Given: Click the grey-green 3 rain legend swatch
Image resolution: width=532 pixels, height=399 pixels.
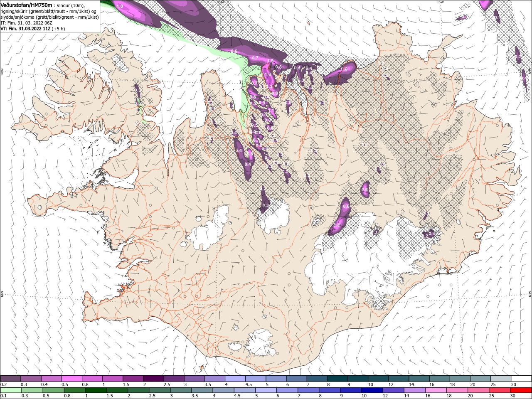Looking at the screenshot, I should click(x=180, y=390).
